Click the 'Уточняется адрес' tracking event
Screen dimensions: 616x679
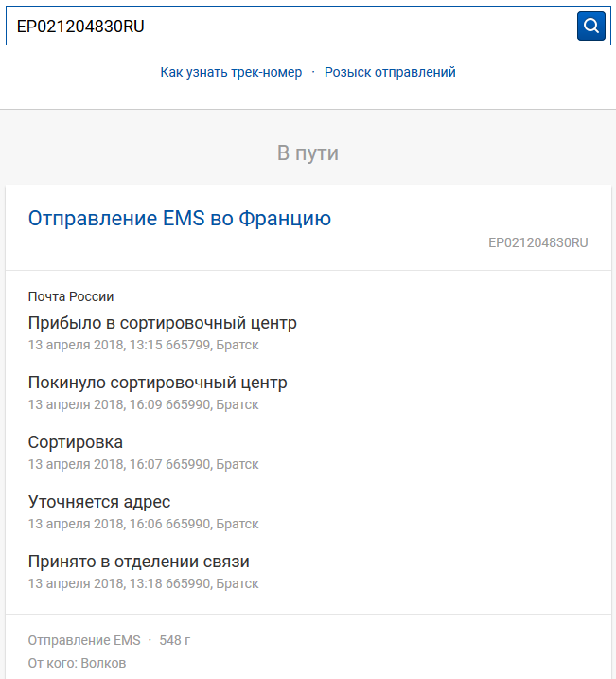tap(99, 502)
